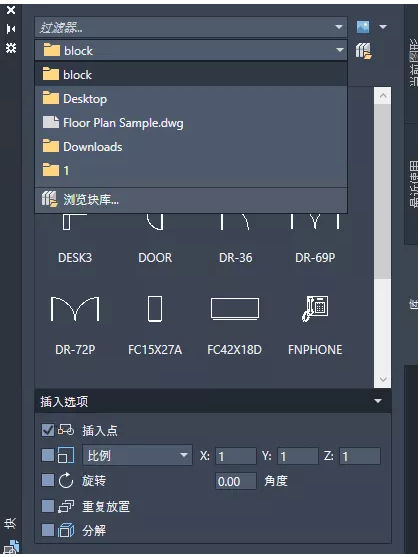This screenshot has height=557, width=419.
Task: Click the rotation angle field 0.00
Action: pyautogui.click(x=235, y=481)
